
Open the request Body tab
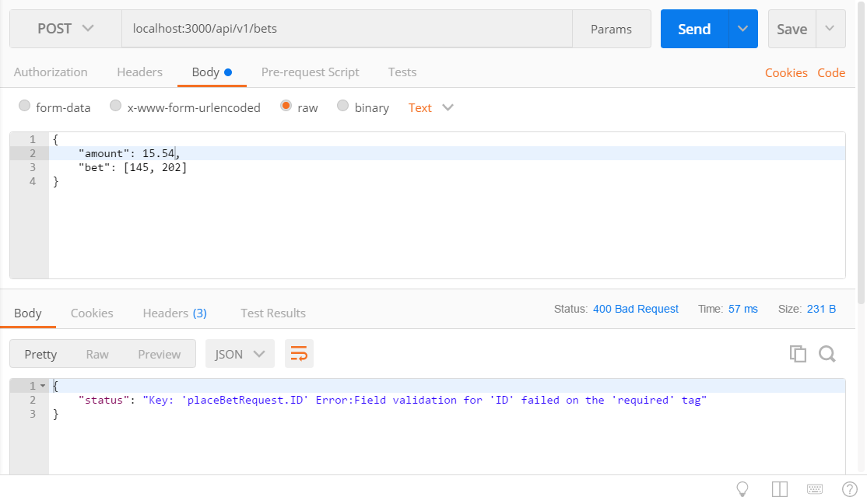(212, 72)
